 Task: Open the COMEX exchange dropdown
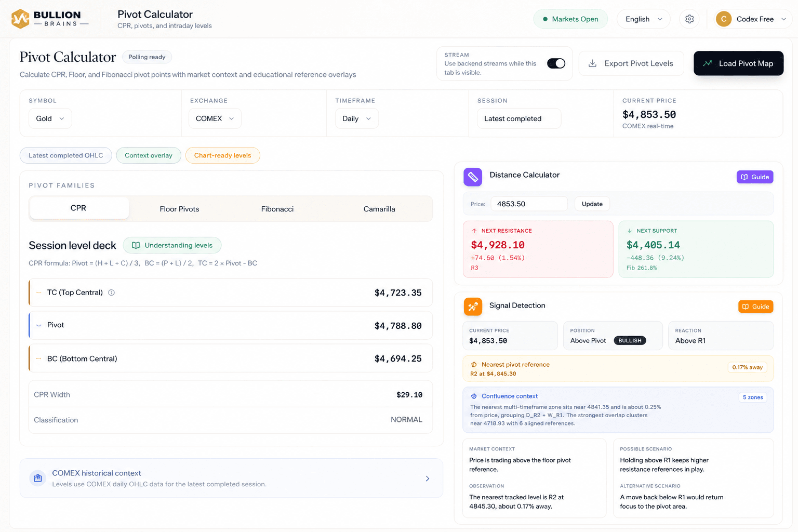click(215, 118)
